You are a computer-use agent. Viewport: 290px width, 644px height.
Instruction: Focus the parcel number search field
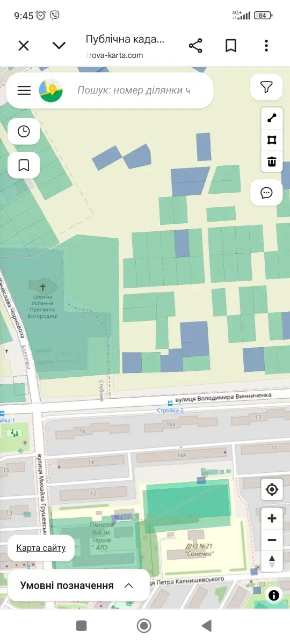point(134,90)
